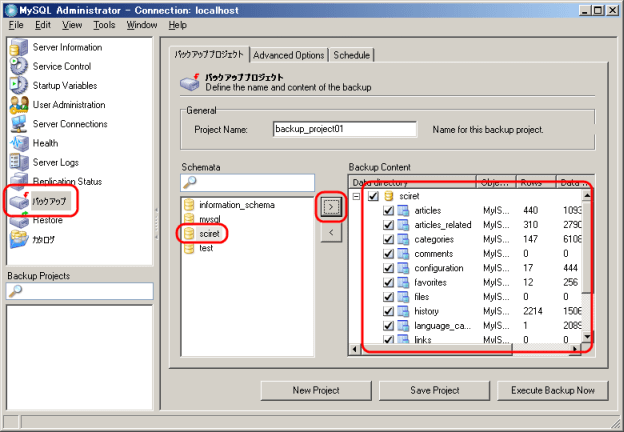
Task: Open the File menu
Action: pos(16,25)
